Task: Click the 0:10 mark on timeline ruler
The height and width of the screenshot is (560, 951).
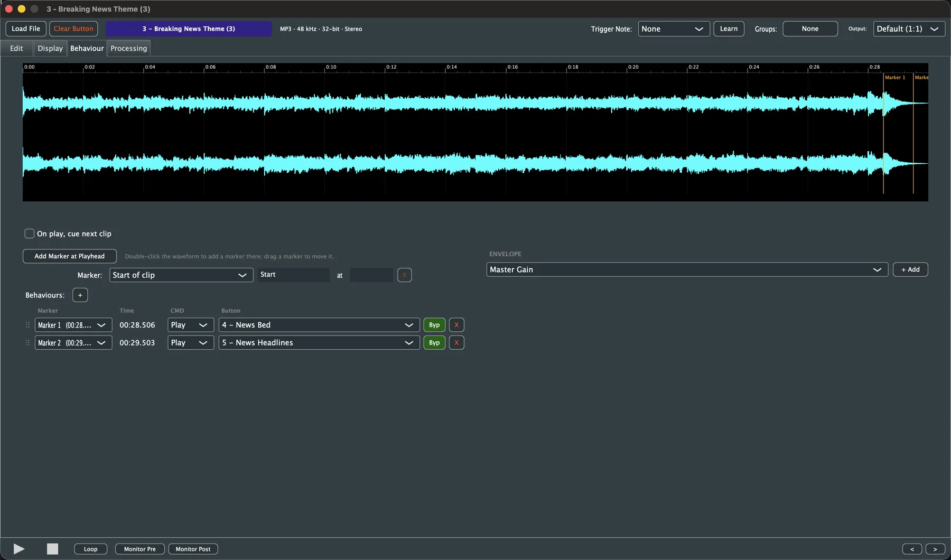Action: click(331, 67)
